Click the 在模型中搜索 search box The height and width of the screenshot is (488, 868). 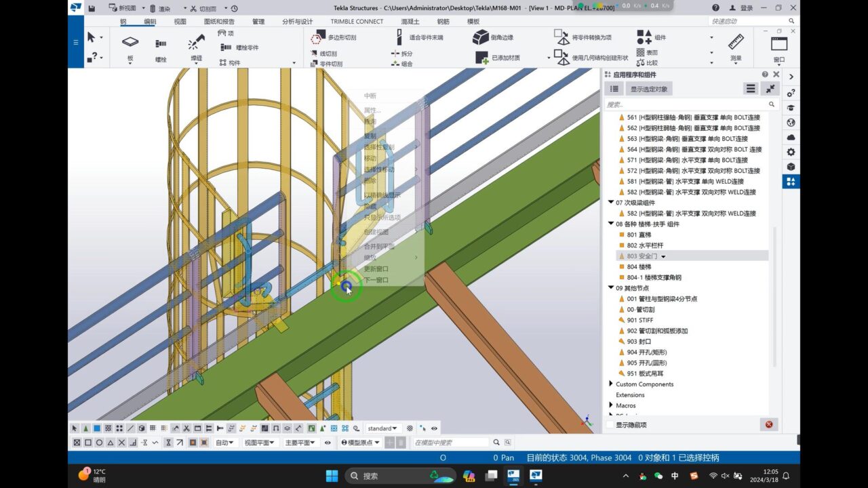tap(450, 443)
